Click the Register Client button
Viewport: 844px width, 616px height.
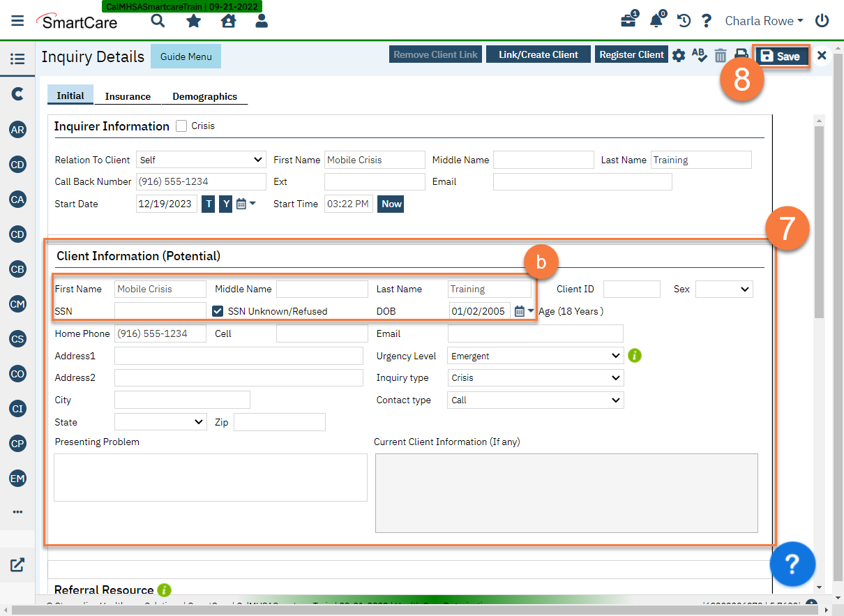[631, 54]
